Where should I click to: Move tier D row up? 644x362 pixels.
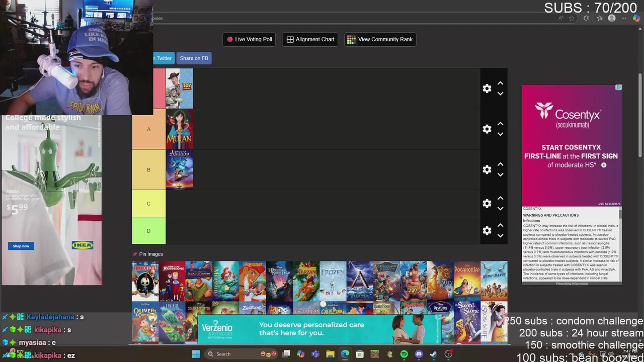point(500,226)
